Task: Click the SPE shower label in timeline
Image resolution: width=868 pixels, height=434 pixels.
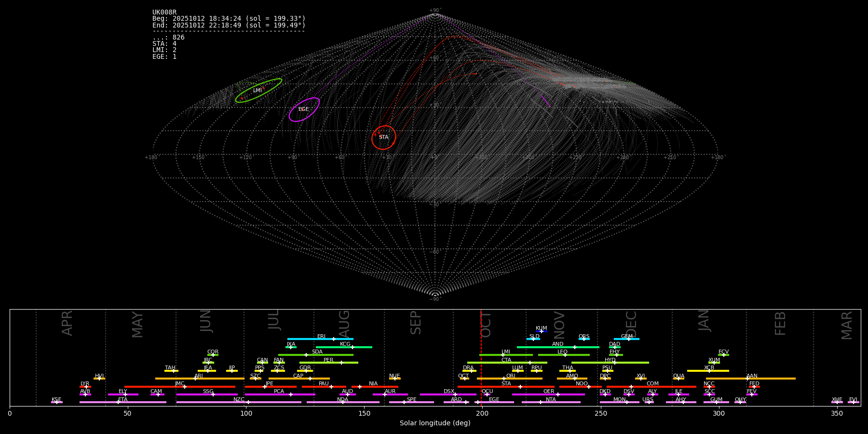Action: pos(412,400)
